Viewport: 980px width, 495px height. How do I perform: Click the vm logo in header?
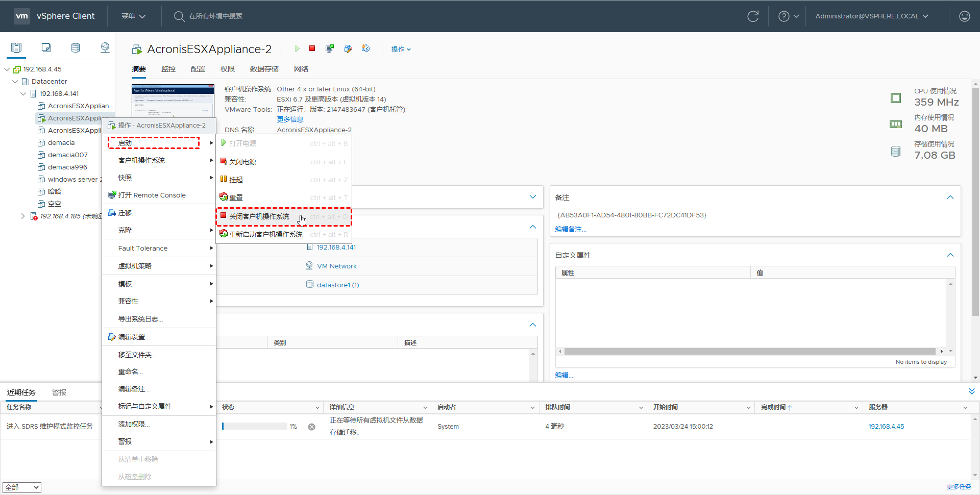coord(22,16)
